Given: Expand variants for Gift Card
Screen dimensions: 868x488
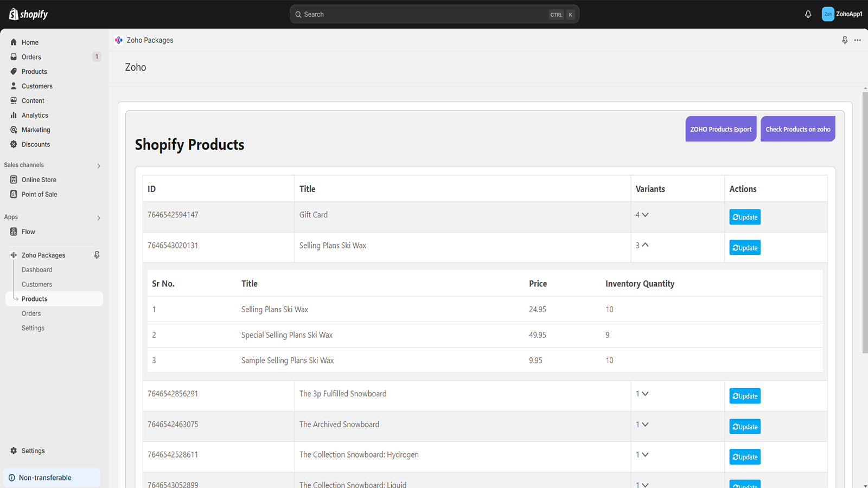Looking at the screenshot, I should 644,215.
